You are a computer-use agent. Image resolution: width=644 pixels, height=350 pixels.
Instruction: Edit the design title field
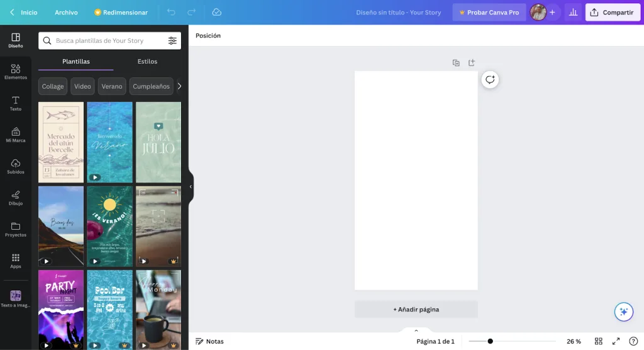[x=398, y=13]
